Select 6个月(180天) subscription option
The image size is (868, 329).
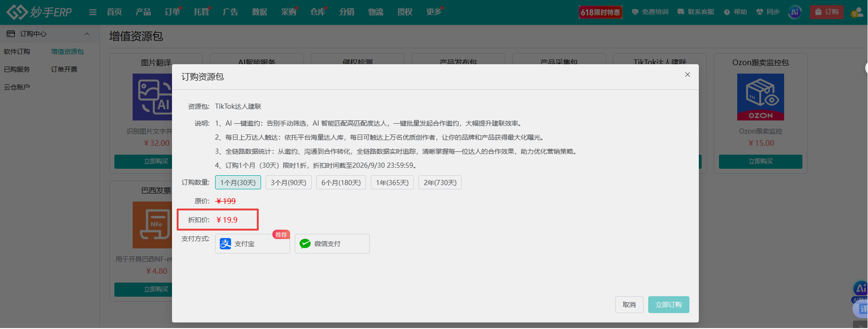pos(341,182)
